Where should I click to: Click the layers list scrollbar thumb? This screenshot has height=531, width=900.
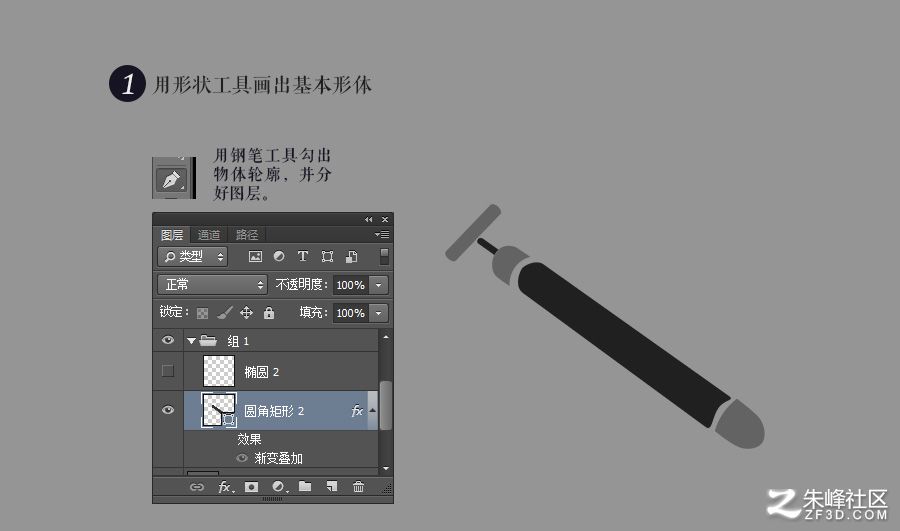386,405
